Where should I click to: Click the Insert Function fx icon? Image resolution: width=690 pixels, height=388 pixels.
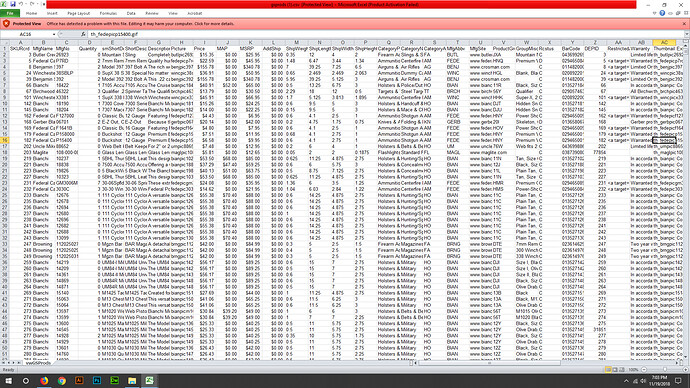83,34
